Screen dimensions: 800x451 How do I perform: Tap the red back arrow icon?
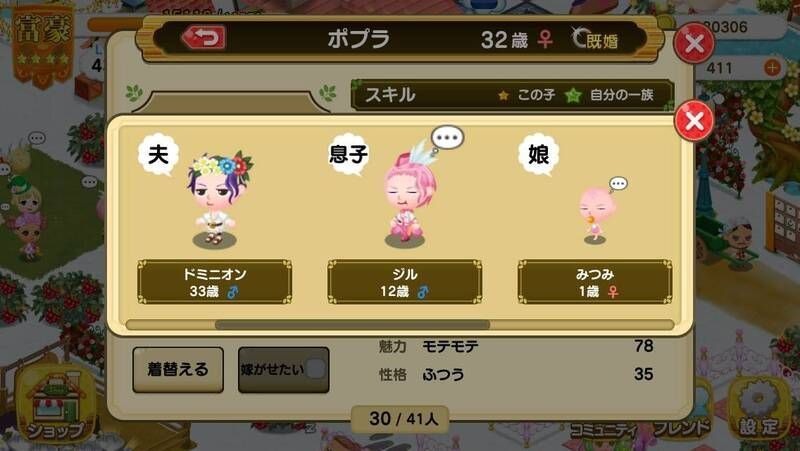(x=204, y=37)
